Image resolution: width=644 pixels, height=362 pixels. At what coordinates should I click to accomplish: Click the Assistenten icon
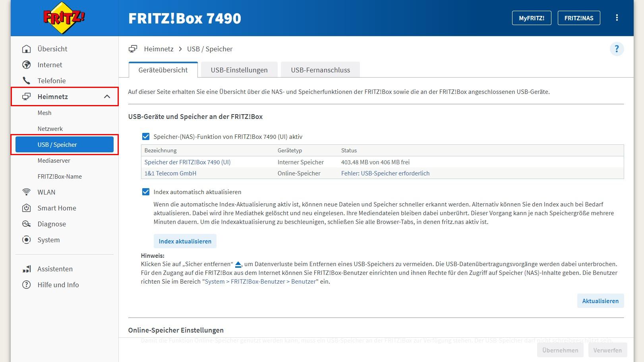click(x=27, y=269)
